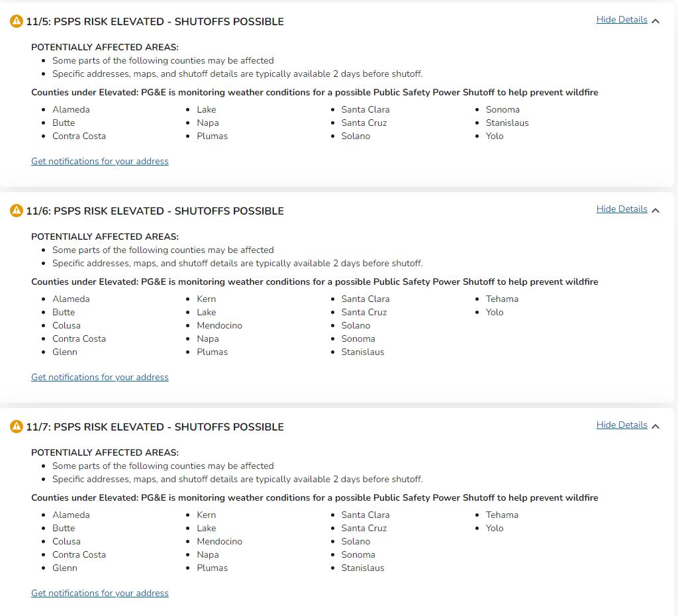The width and height of the screenshot is (678, 616).
Task: Select 'Napa' in the 11/7 county list
Action: point(207,554)
